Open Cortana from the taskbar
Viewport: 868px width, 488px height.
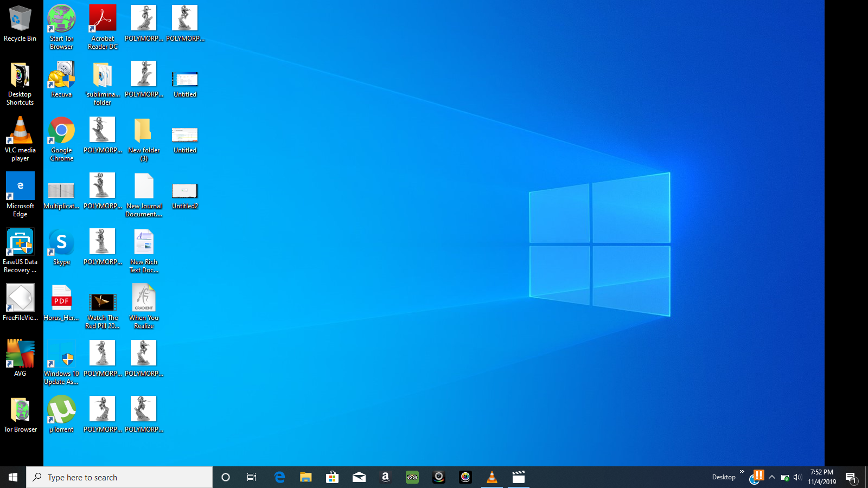(x=226, y=477)
